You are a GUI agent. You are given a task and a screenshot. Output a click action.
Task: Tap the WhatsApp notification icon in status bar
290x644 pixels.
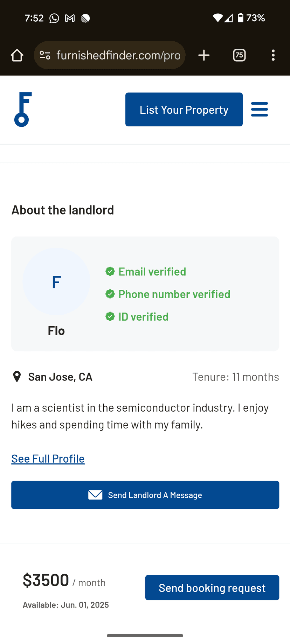coord(54,18)
